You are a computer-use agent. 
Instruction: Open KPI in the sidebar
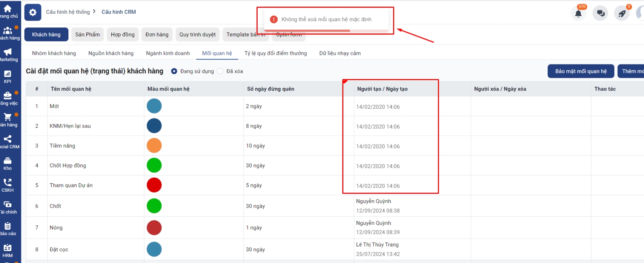(8, 77)
